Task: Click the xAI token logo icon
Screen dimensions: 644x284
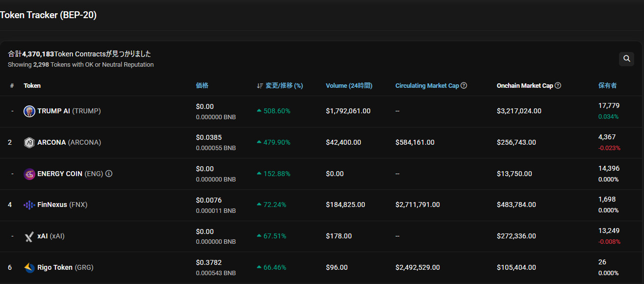Action: [29, 236]
